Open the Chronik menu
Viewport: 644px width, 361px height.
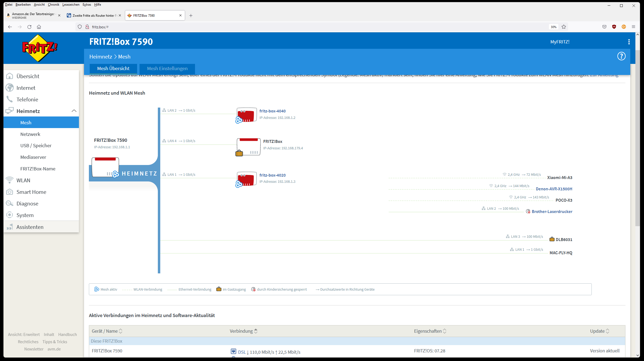[54, 5]
